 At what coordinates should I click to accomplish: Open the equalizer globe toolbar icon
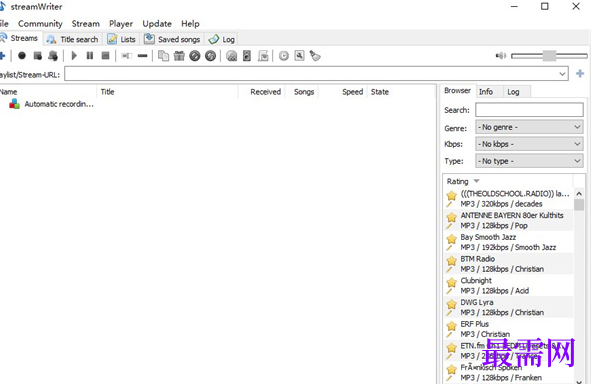click(x=231, y=56)
